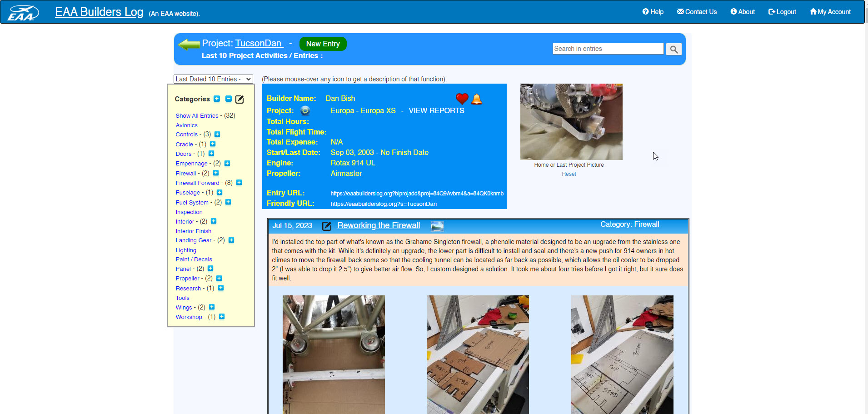Expand the Wings category entries

(211, 307)
